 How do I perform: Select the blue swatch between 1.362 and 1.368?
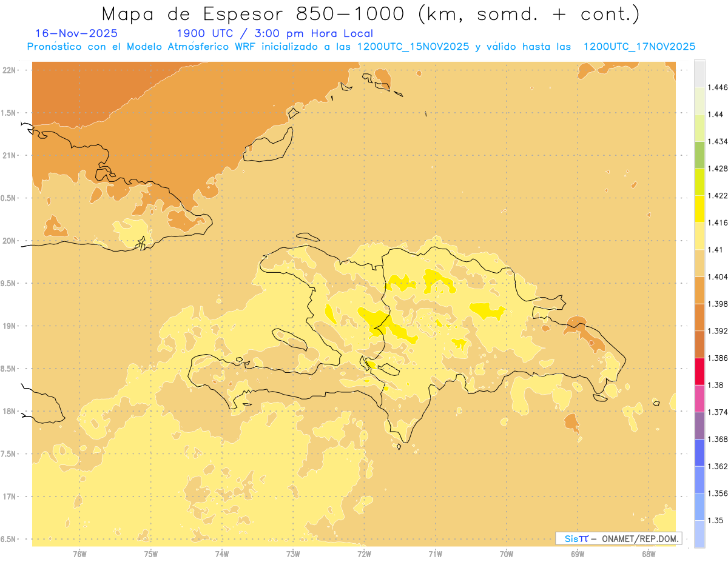(699, 453)
